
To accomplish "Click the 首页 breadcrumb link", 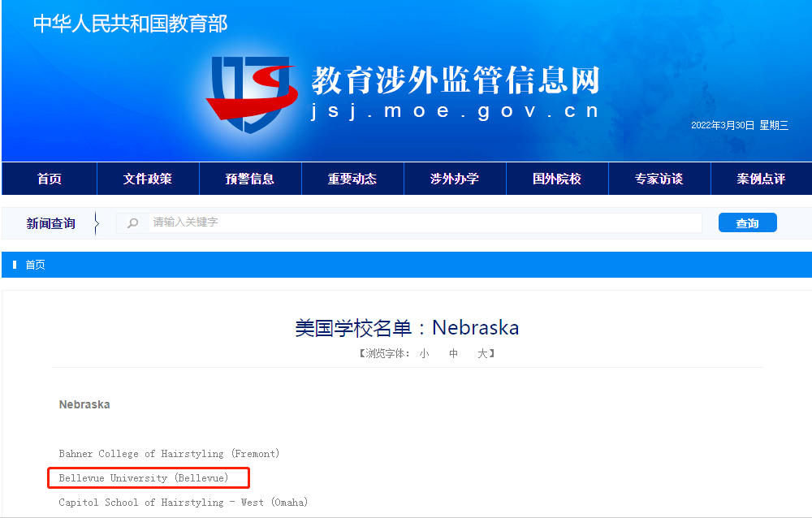I will [35, 265].
